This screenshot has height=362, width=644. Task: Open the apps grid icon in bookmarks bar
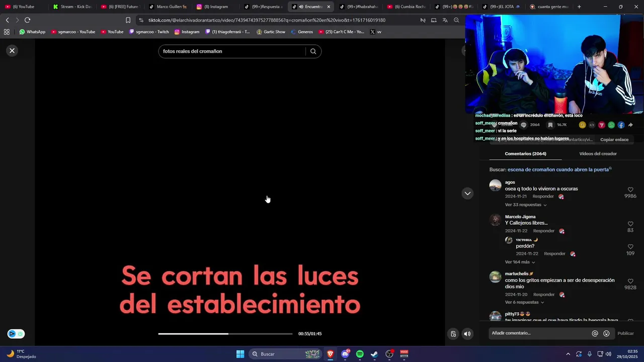(x=7, y=32)
